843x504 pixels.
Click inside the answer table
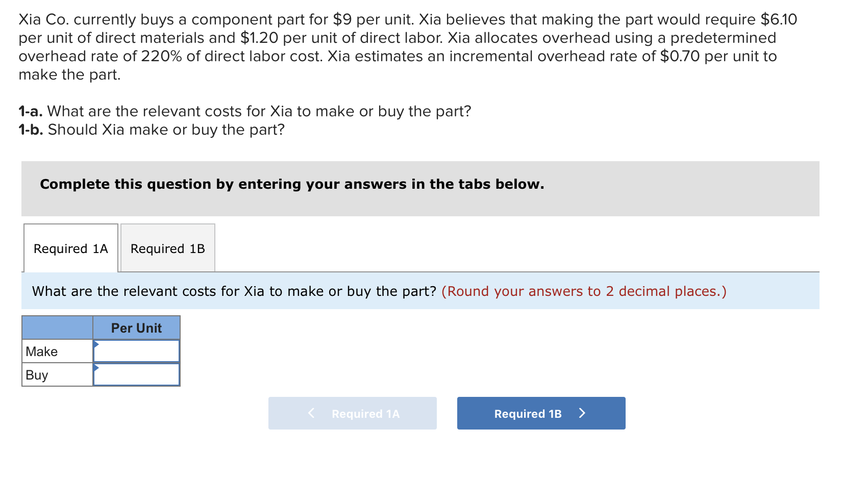tap(101, 352)
